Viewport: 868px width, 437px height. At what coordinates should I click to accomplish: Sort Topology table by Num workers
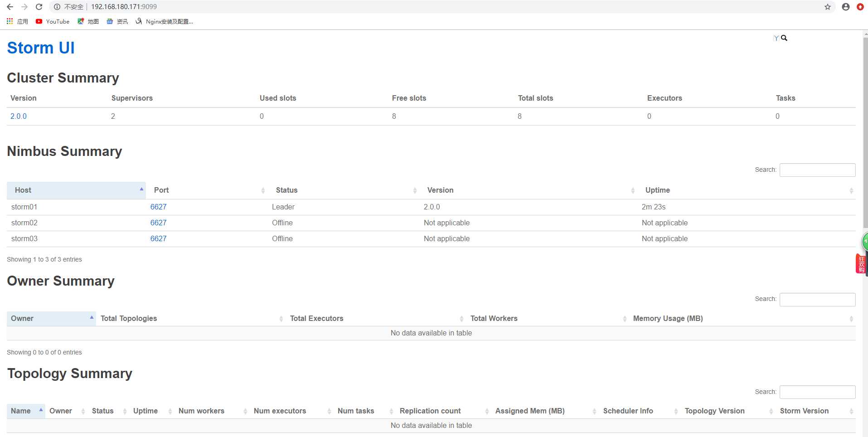[212, 411]
